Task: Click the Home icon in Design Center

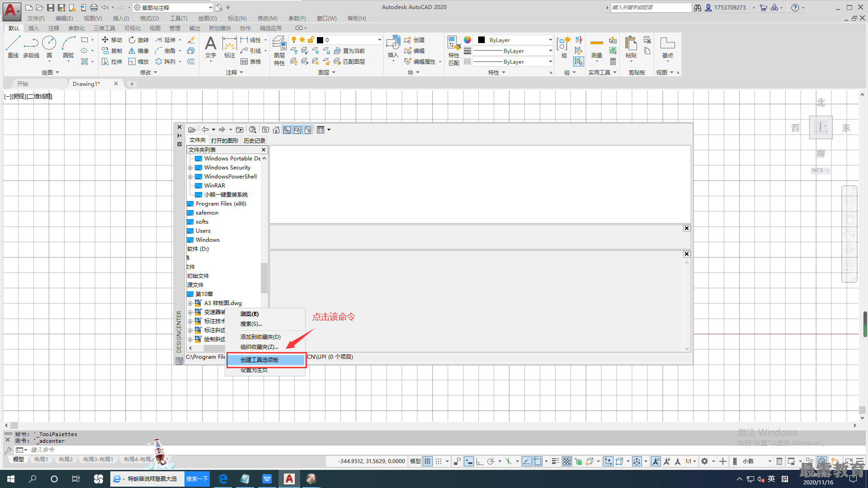Action: [276, 130]
